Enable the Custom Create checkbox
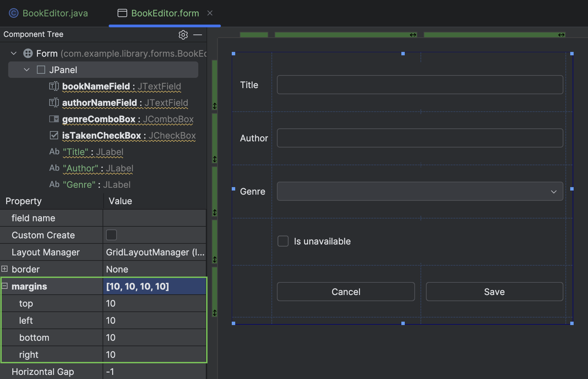The image size is (588, 379). (x=111, y=235)
